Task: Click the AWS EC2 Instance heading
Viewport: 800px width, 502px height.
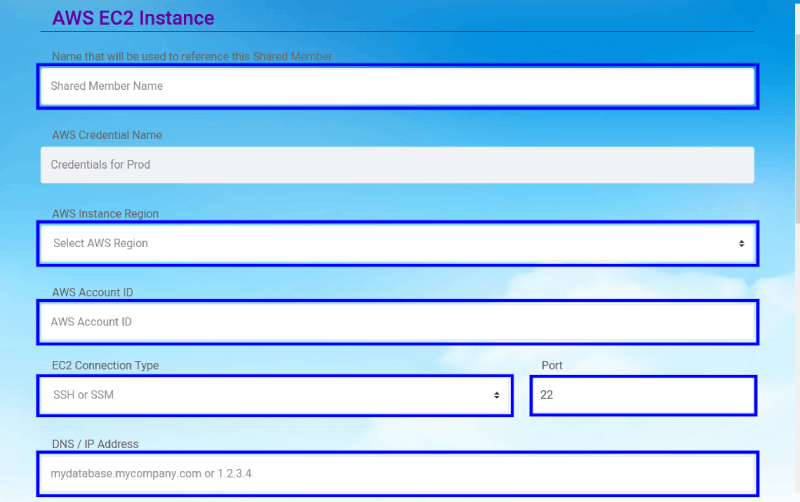Action: coord(133,18)
